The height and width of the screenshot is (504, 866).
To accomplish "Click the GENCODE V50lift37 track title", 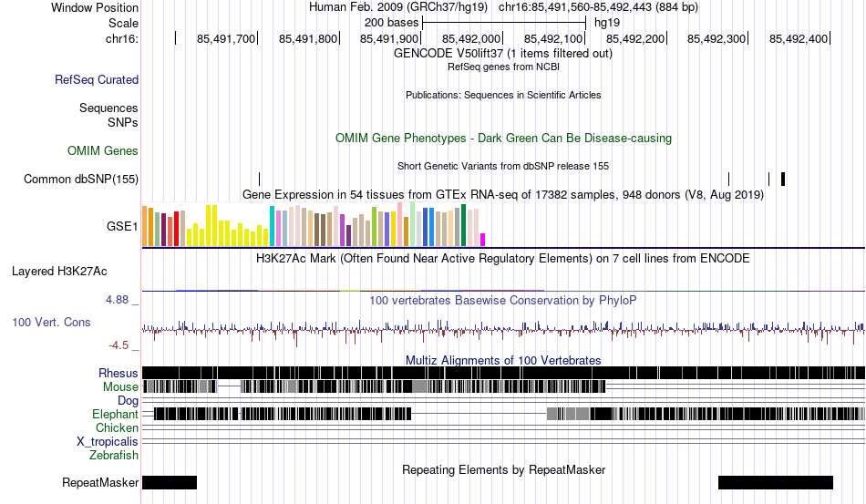I will coord(502,53).
